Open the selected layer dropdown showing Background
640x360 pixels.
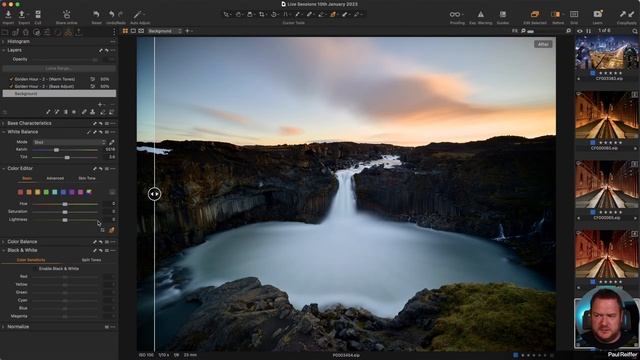[x=164, y=31]
